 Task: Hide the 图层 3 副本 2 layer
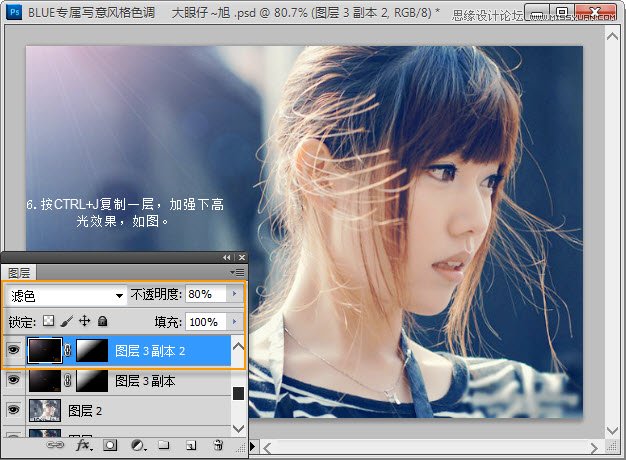click(x=13, y=351)
